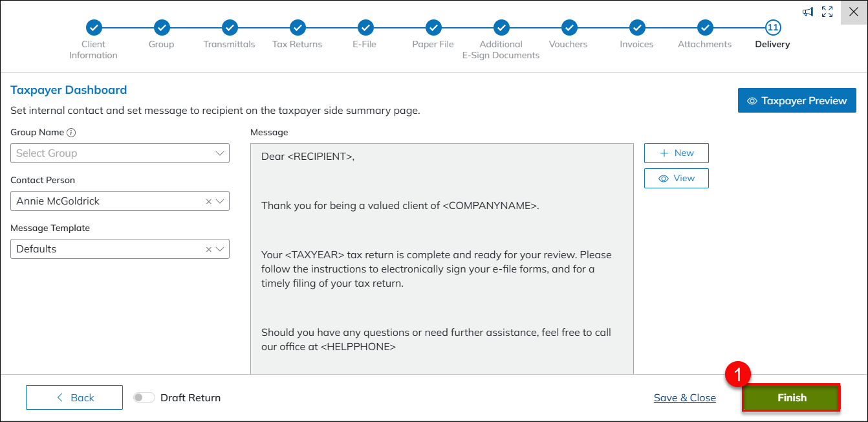Image resolution: width=868 pixels, height=422 pixels.
Task: Toggle fullscreen expand icon
Action: coord(827,12)
